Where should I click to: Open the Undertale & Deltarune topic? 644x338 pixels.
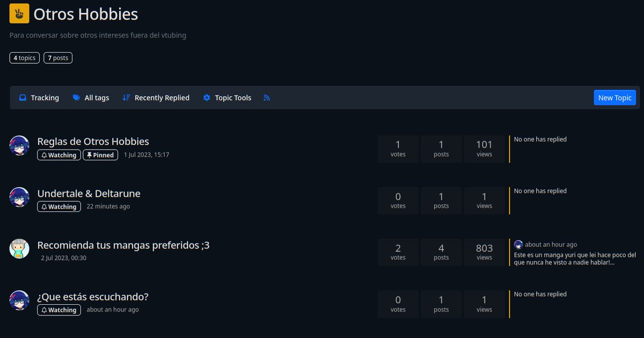tap(88, 193)
